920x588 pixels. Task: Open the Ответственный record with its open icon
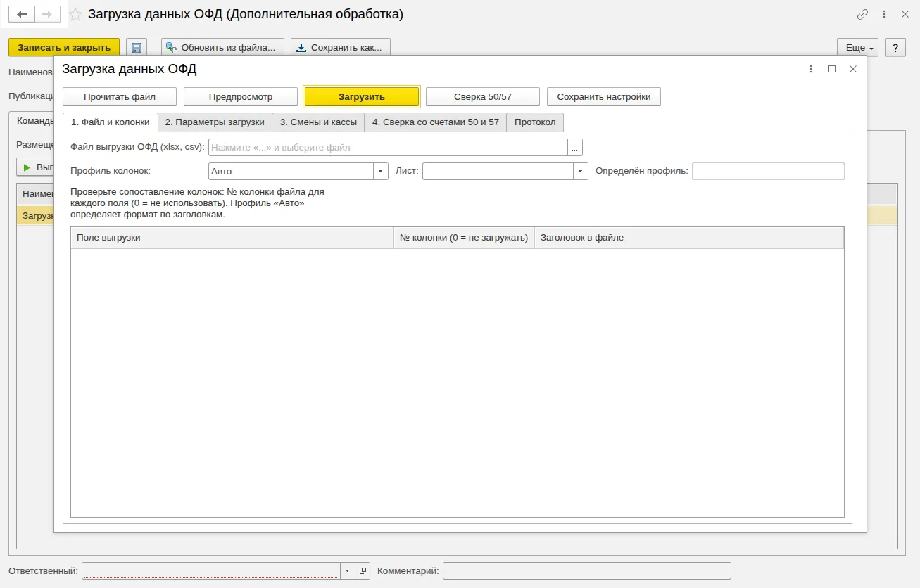(x=363, y=570)
